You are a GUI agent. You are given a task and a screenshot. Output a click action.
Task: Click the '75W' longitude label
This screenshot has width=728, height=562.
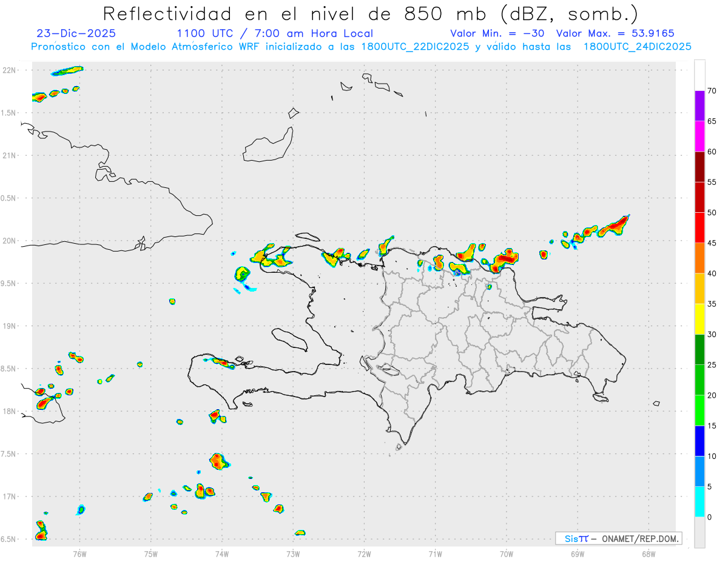pyautogui.click(x=151, y=554)
